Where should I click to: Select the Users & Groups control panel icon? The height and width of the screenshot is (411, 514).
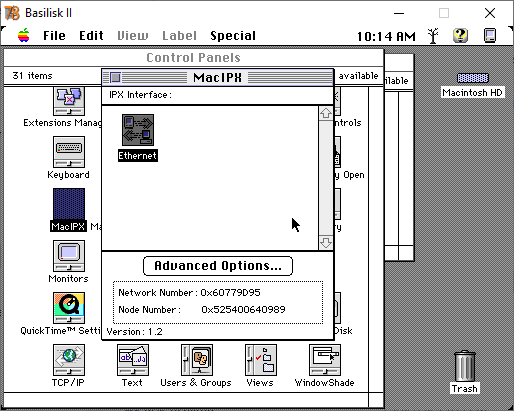(x=197, y=360)
